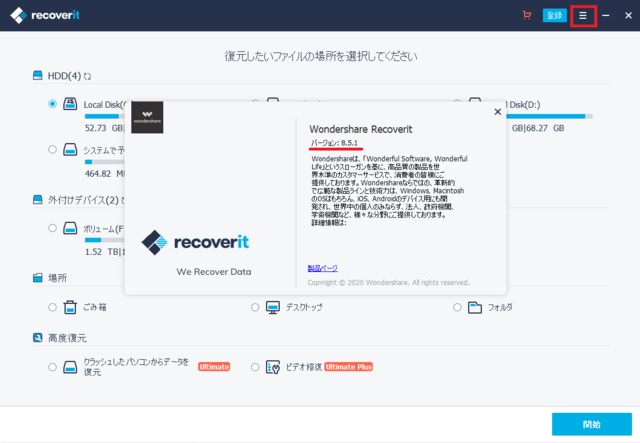The image size is (640, 443).
Task: Click the HDD section icon
Action: click(x=38, y=76)
